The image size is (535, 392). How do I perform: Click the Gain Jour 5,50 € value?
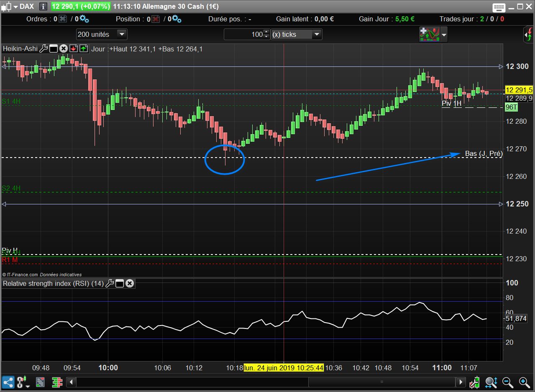[x=405, y=19]
